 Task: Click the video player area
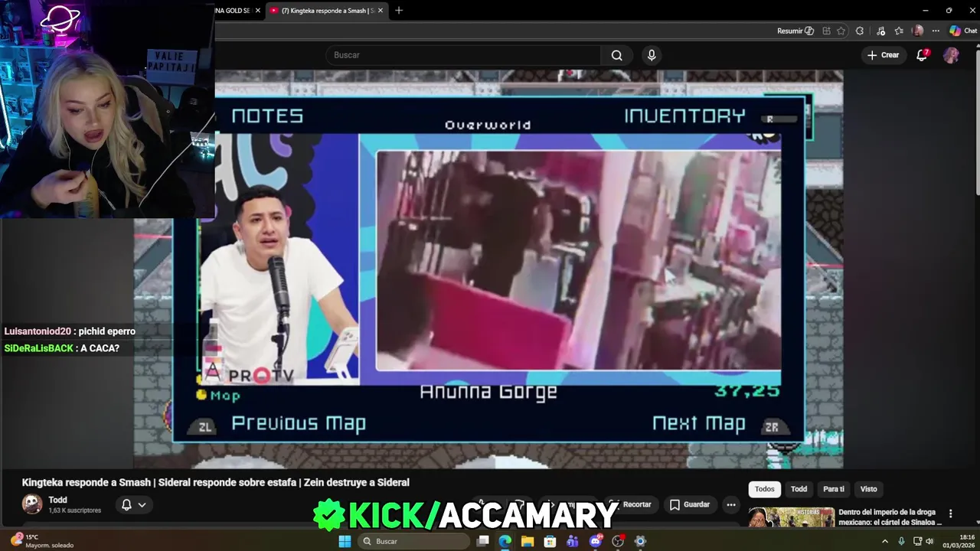coord(490,268)
